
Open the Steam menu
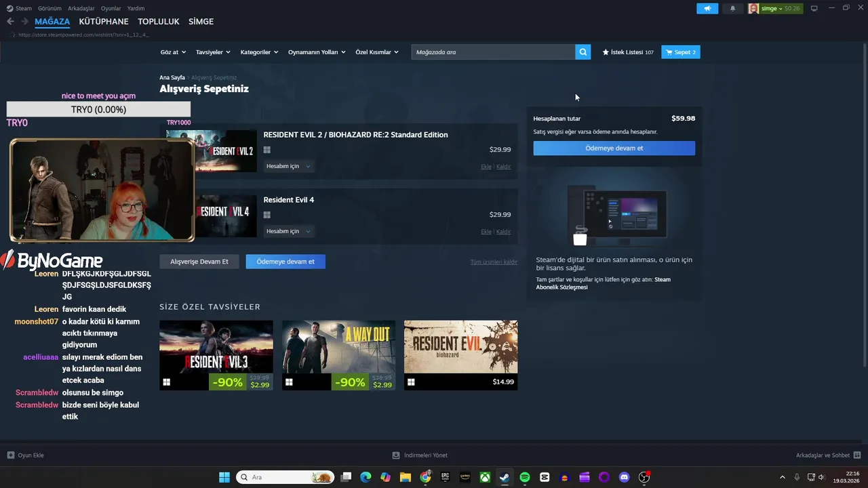[23, 9]
